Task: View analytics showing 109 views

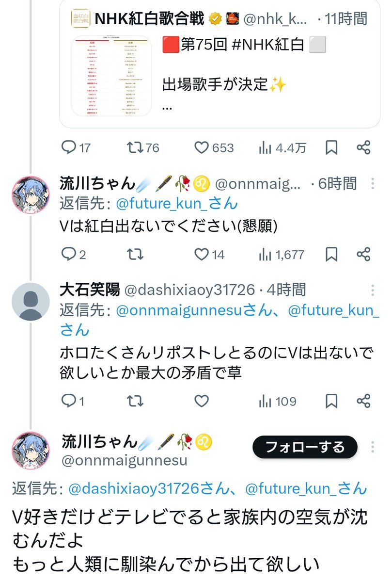Action: tap(278, 401)
